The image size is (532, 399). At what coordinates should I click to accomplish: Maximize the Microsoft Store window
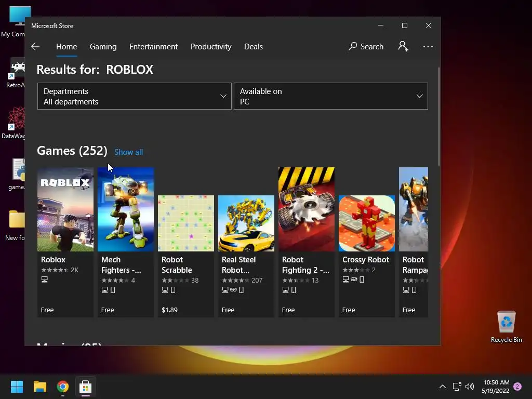coord(404,25)
